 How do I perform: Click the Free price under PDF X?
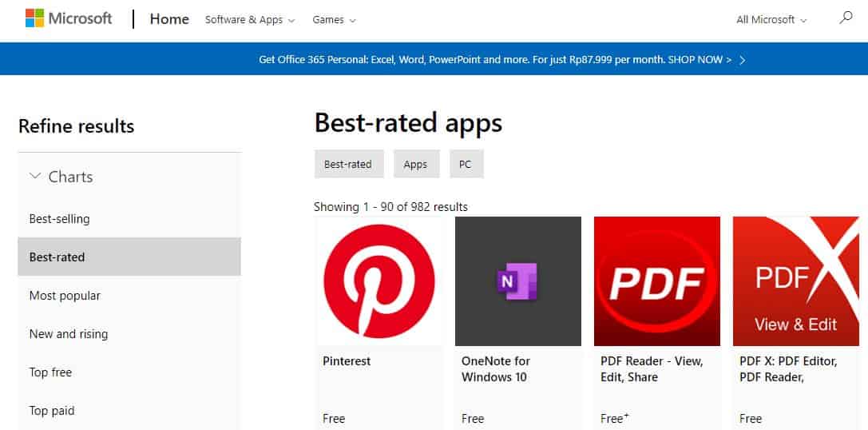click(751, 418)
